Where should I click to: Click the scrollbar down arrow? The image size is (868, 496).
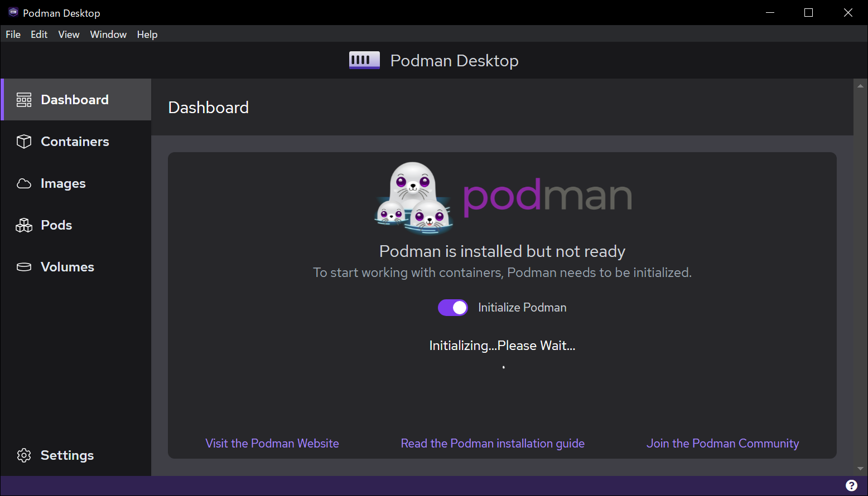pos(860,469)
